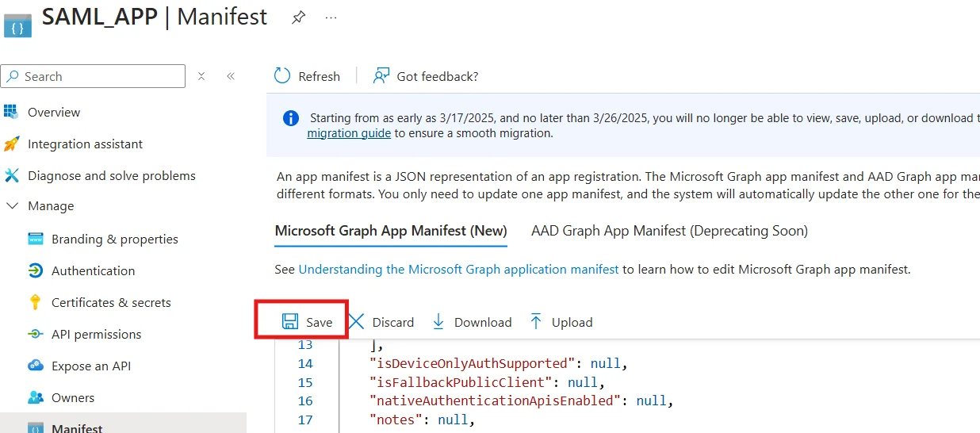Viewport: 980px width, 433px height.
Task: Click Save to save the manifest
Action: [308, 322]
